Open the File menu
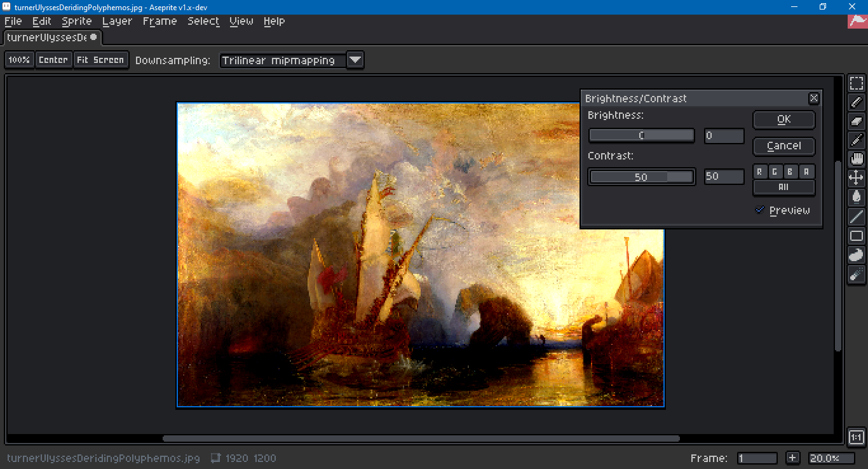 tap(13, 21)
